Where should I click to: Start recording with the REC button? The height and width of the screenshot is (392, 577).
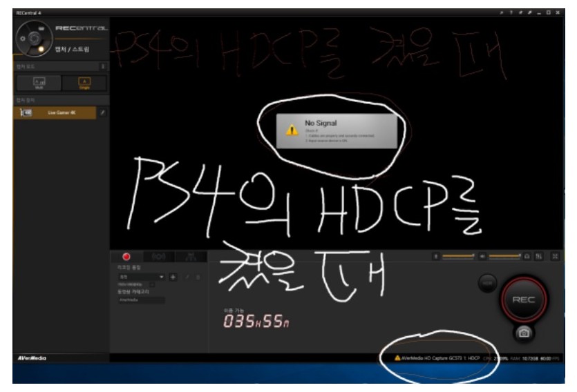click(524, 300)
